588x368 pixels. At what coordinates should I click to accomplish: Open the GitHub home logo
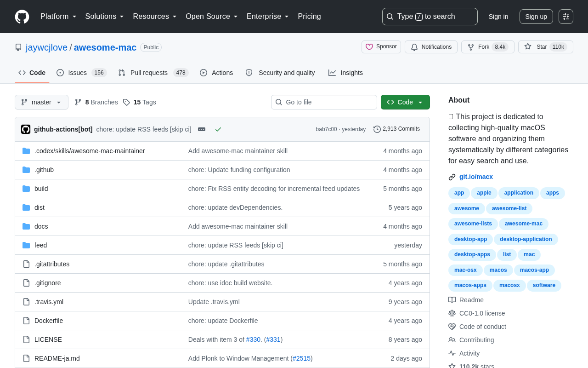pyautogui.click(x=22, y=17)
